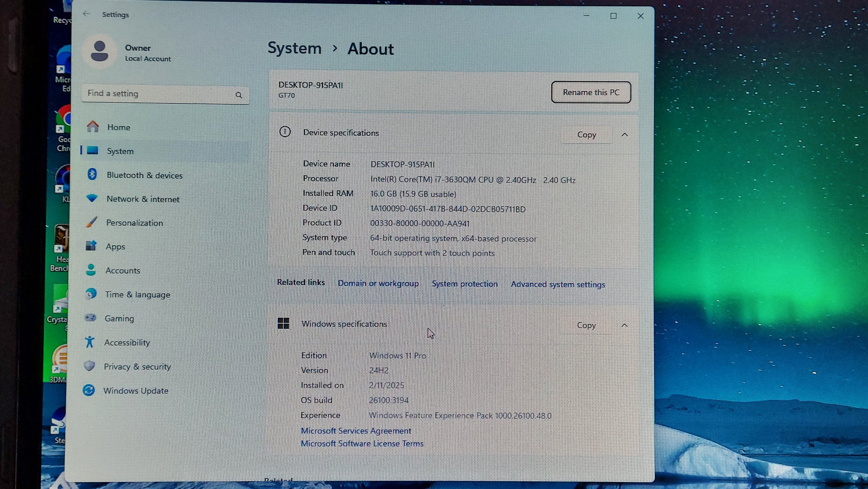The width and height of the screenshot is (868, 489).
Task: Open System protection link
Action: coord(465,284)
